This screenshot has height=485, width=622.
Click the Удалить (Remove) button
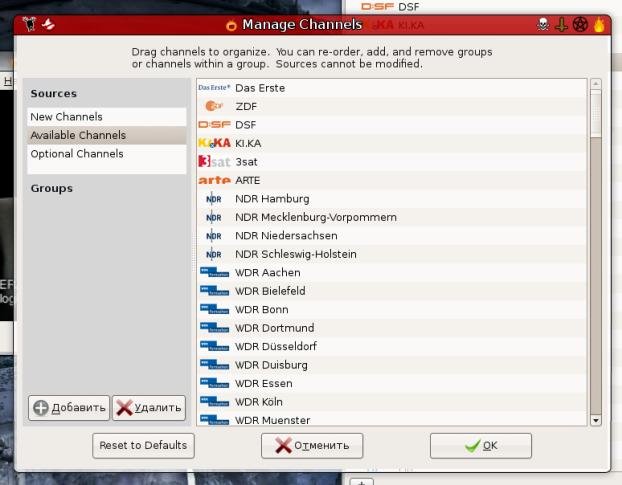tap(149, 408)
